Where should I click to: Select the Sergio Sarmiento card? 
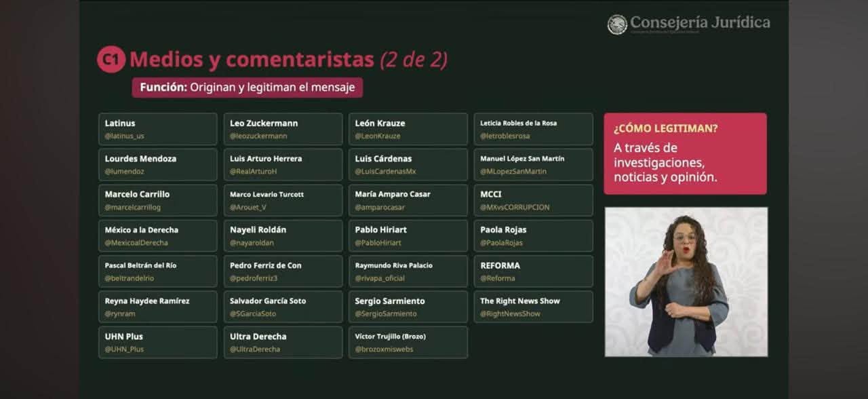pos(408,307)
